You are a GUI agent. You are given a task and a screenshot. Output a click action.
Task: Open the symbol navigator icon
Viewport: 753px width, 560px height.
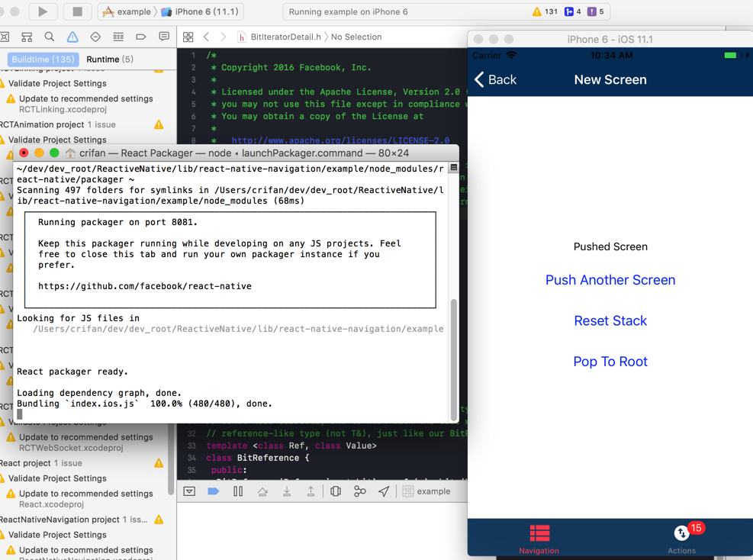click(27, 37)
